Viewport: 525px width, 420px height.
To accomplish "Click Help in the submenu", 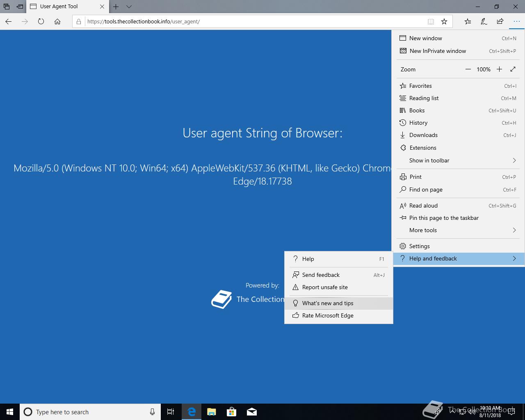I will (338, 259).
